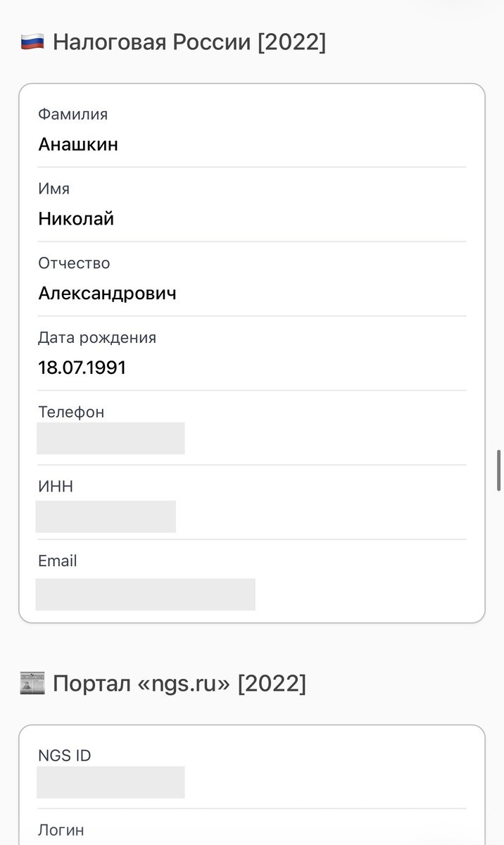Click the Дата рождения label
This screenshot has height=845, width=504.
click(x=96, y=337)
